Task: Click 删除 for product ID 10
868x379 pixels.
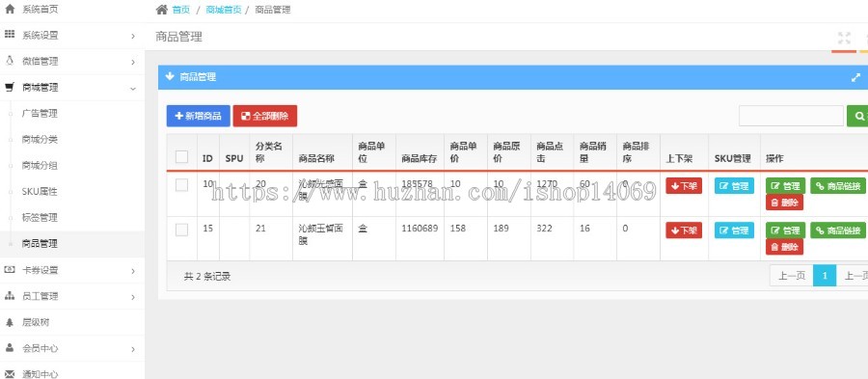Action: click(x=784, y=203)
